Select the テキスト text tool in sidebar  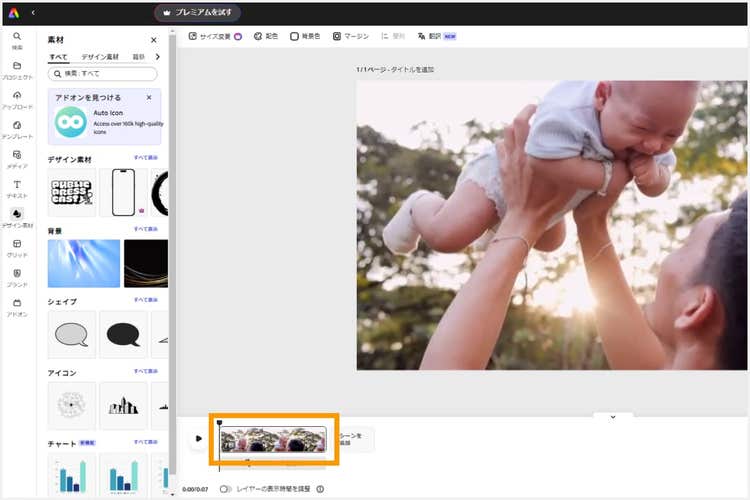(x=17, y=189)
